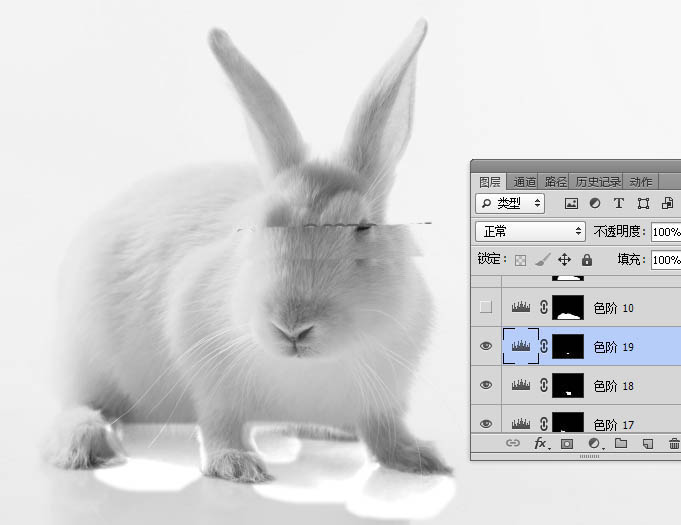Viewport: 681px width, 525px height.
Task: Filter layers by adjustment layer type
Action: point(595,203)
